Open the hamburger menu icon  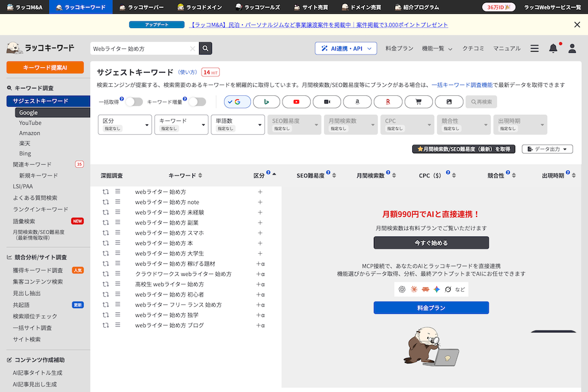coord(535,48)
